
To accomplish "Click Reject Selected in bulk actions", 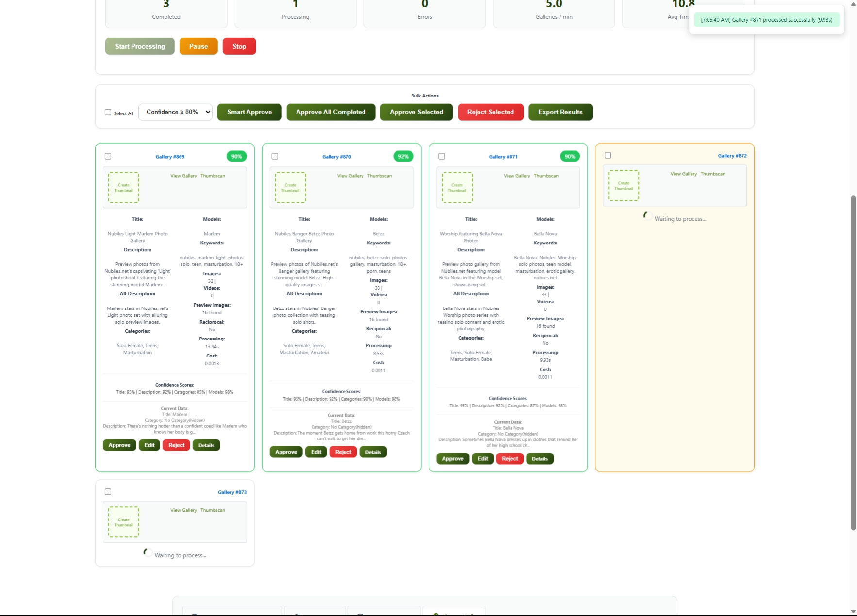I will coord(490,112).
